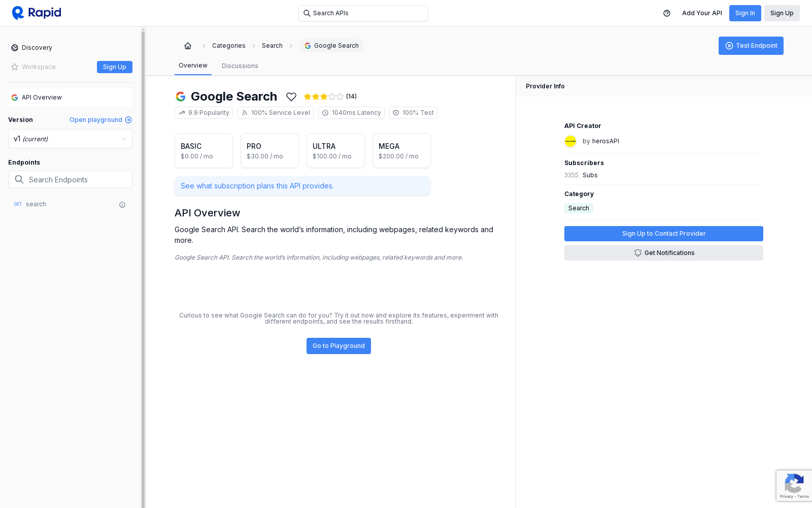Click the 9.9 Popularity badge
Viewport: 812px width, 508px height.
(x=204, y=113)
